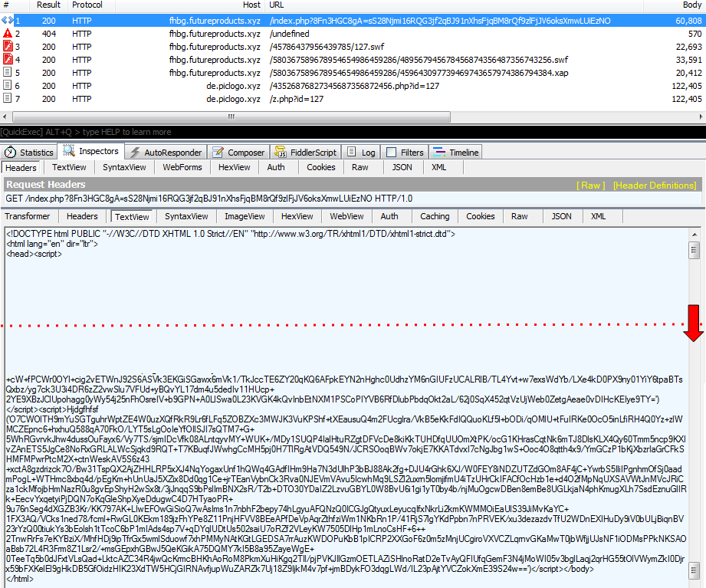Open the response Raw tab after Caching
Viewport: 706px width, 588px height.
point(520,216)
